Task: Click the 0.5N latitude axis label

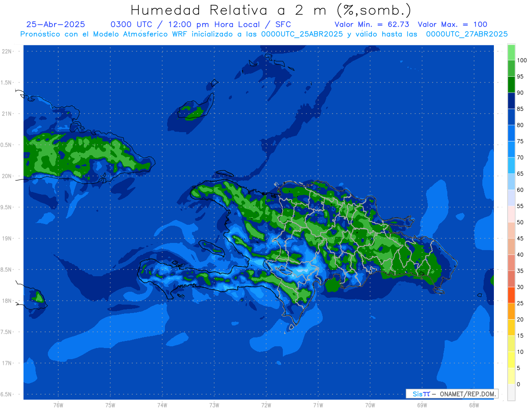Action: [6, 145]
